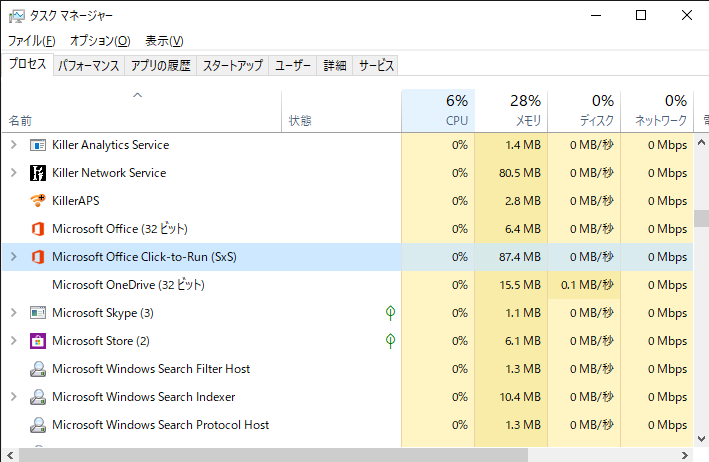This screenshot has height=462, width=709.
Task: Switch to the パフォーマンス tab
Action: pos(89,66)
